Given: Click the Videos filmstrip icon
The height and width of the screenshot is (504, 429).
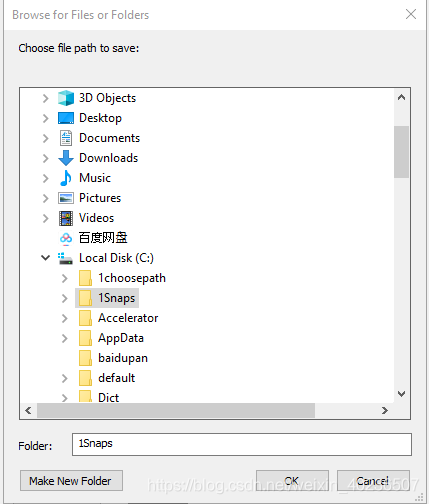Looking at the screenshot, I should coord(66,218).
